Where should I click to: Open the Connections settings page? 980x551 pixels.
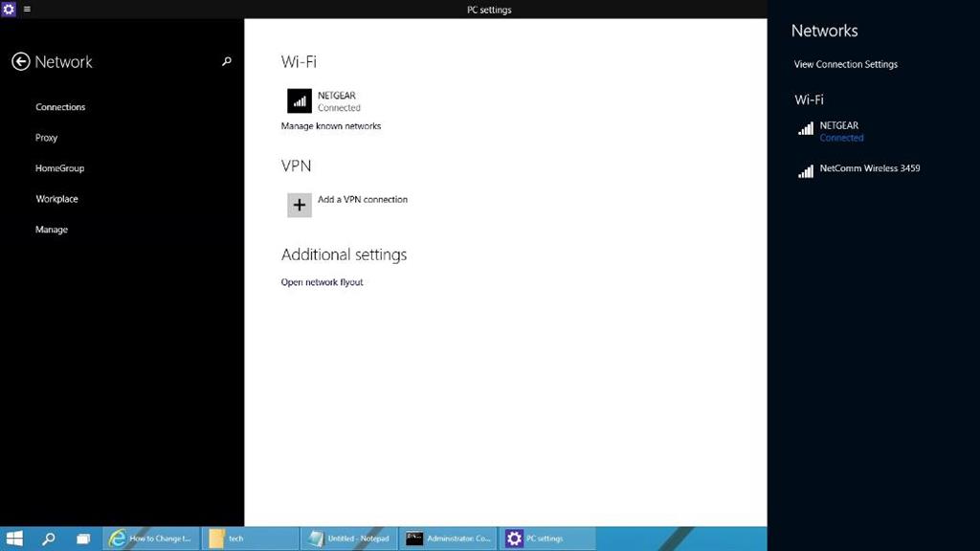click(60, 106)
